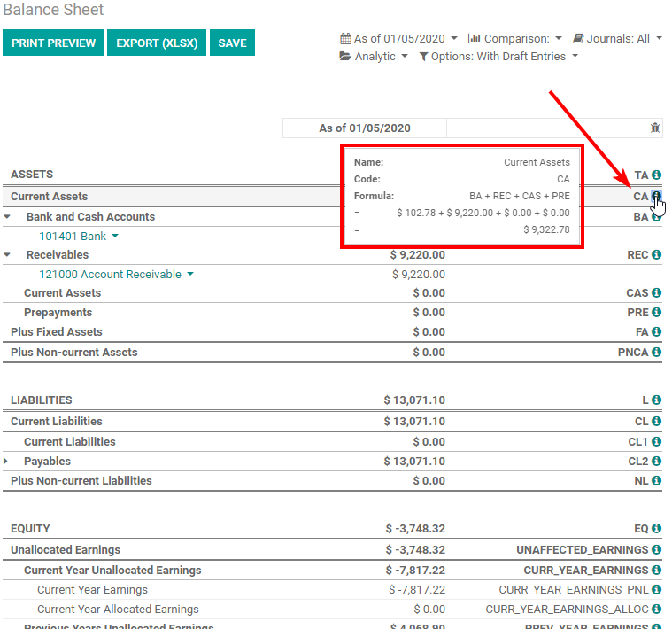Click Current Year Allocated Earnings label
672x629 pixels.
(x=118, y=610)
